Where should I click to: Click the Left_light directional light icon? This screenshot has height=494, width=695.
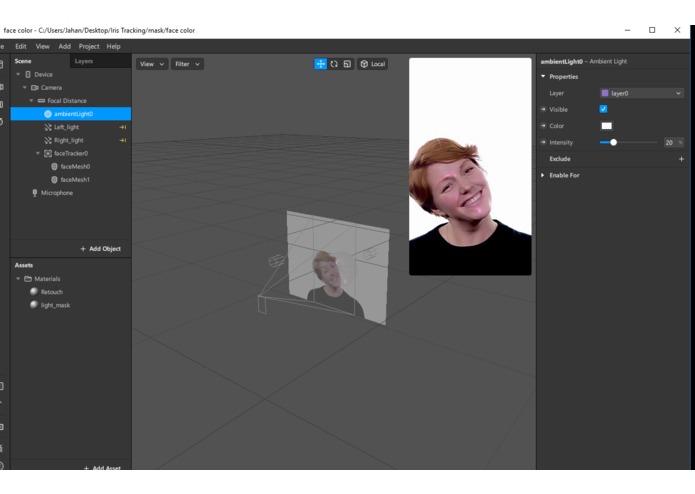[48, 127]
